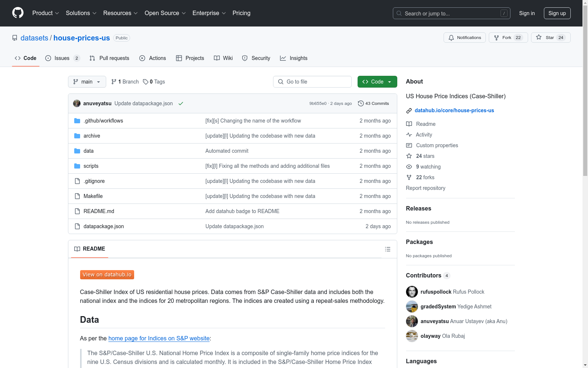The height and width of the screenshot is (368, 588).
Task: Click the archive folder icon
Action: [77, 136]
